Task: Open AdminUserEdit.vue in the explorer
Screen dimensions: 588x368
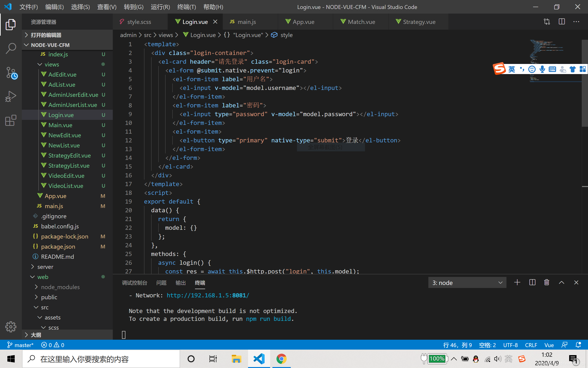Action: [67, 95]
